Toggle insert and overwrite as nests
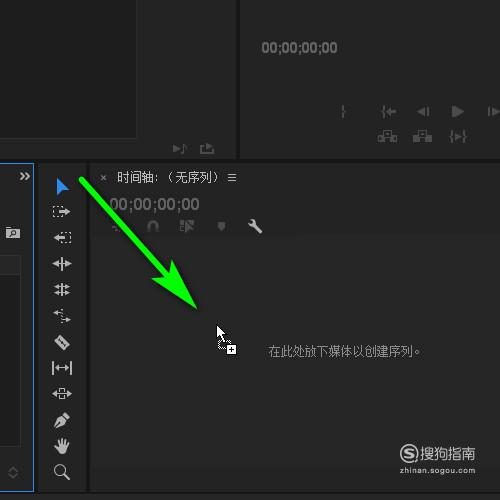 116,227
